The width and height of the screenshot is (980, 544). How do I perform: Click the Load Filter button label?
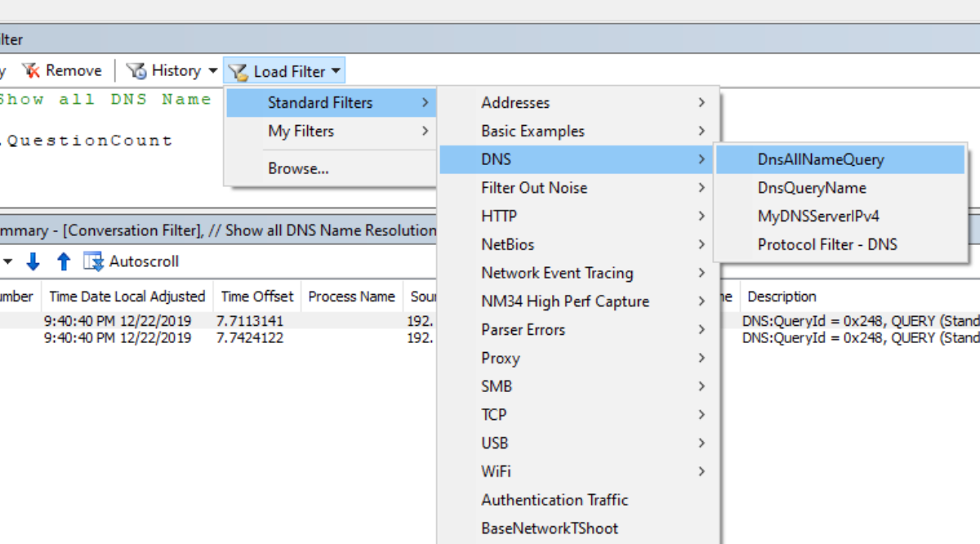pos(290,72)
